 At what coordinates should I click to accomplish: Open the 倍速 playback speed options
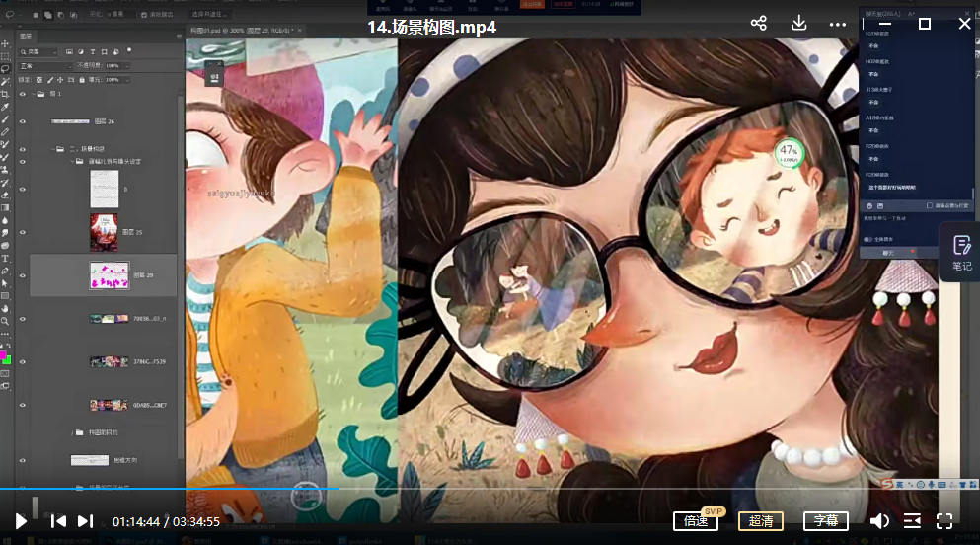tap(696, 521)
